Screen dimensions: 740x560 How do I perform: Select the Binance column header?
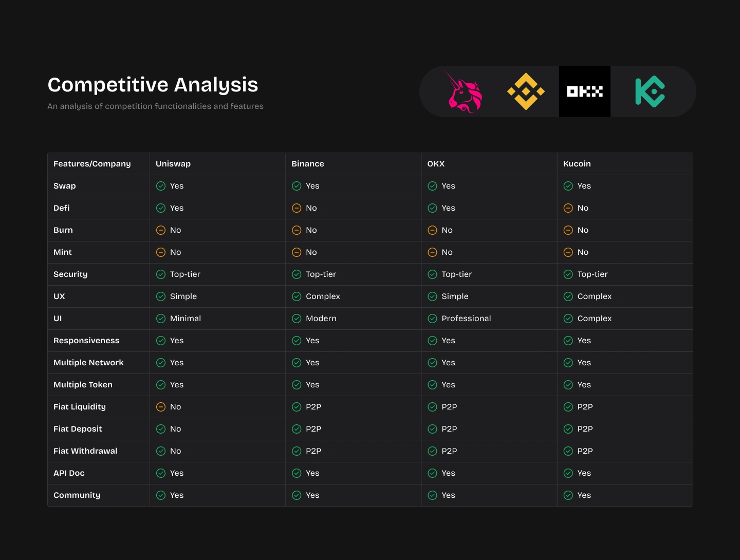308,164
